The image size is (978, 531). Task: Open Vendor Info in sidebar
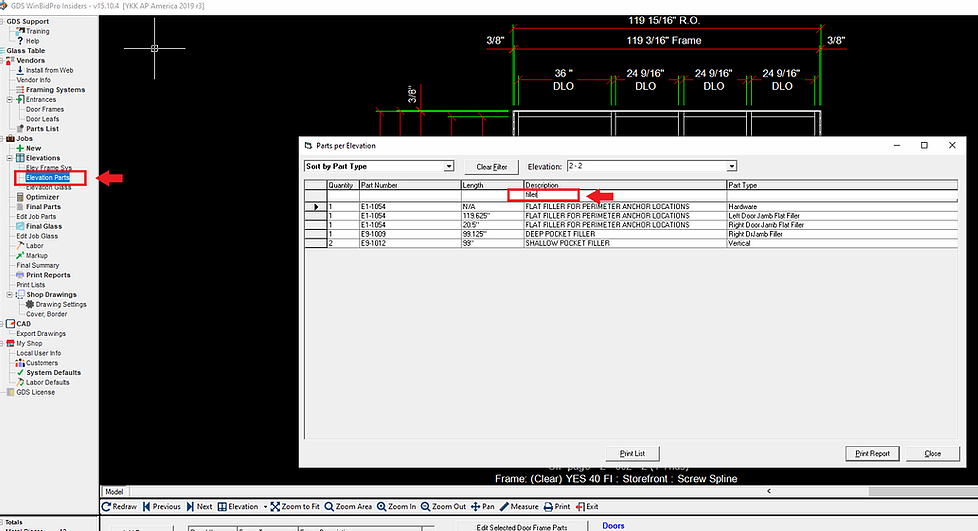(x=33, y=80)
